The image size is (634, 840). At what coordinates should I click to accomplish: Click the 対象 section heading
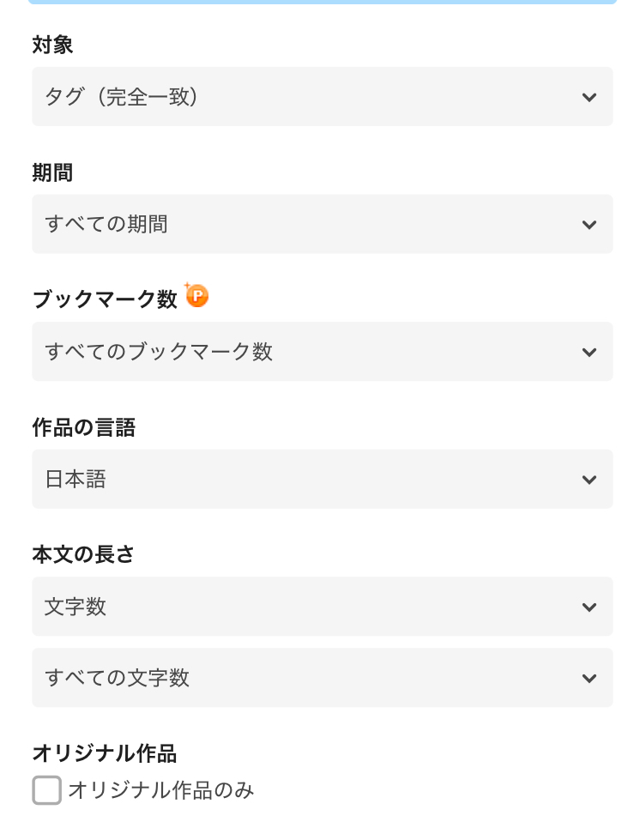click(52, 45)
